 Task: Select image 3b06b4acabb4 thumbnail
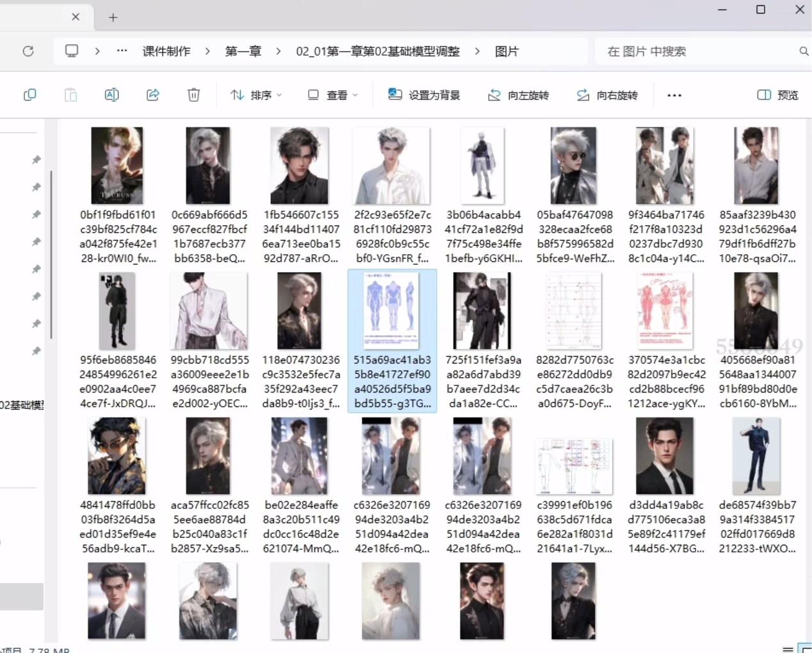tap(483, 165)
